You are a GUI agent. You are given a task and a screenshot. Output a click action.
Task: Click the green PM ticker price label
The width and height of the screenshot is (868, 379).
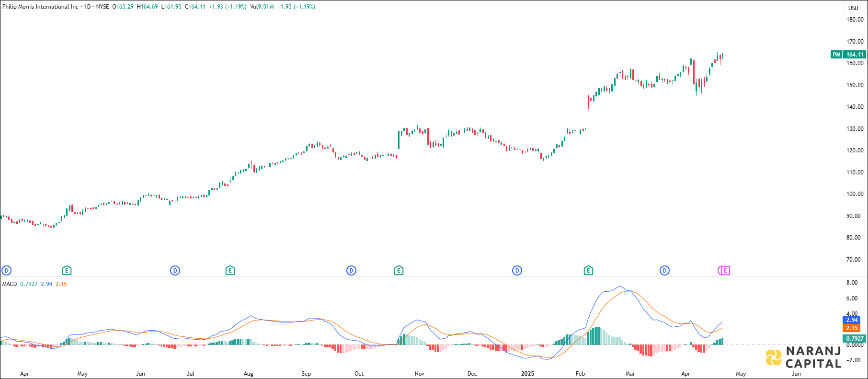[836, 55]
